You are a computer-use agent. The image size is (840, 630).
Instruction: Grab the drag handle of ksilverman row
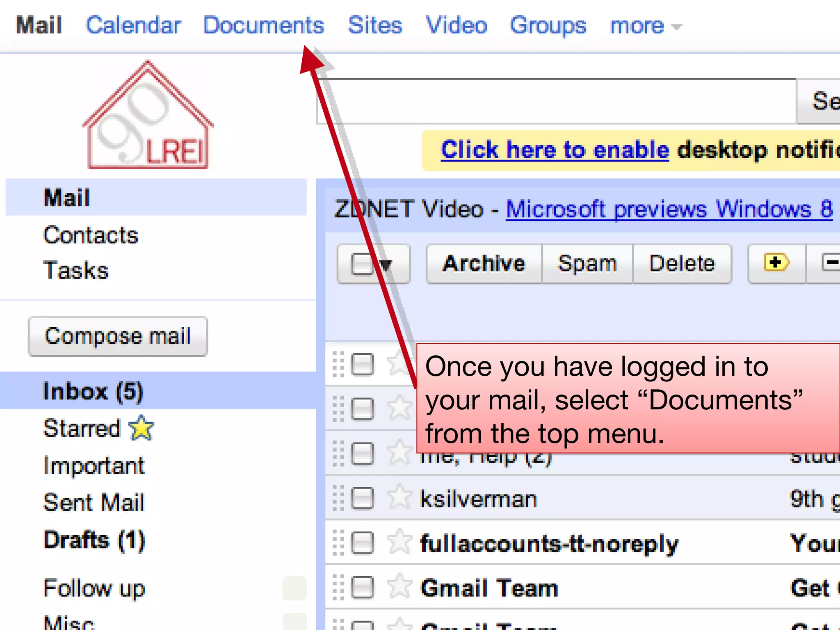[338, 498]
